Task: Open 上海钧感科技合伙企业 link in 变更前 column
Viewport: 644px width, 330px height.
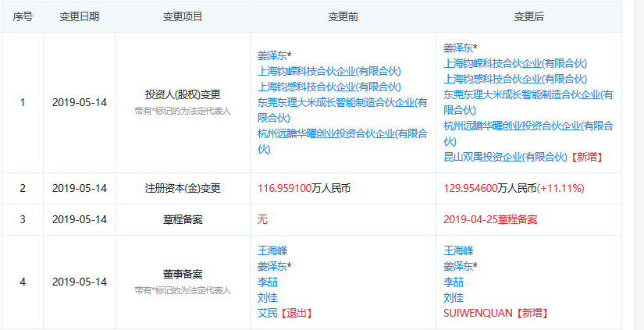Action: pyautogui.click(x=329, y=87)
